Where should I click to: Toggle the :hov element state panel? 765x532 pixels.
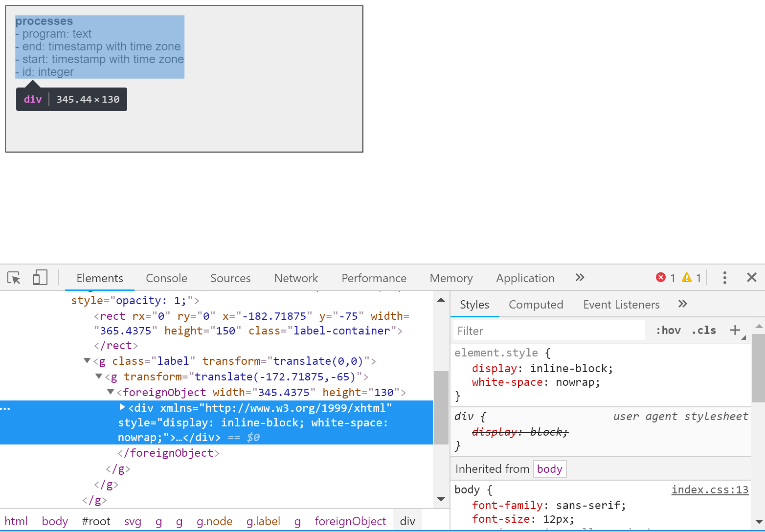pos(668,330)
